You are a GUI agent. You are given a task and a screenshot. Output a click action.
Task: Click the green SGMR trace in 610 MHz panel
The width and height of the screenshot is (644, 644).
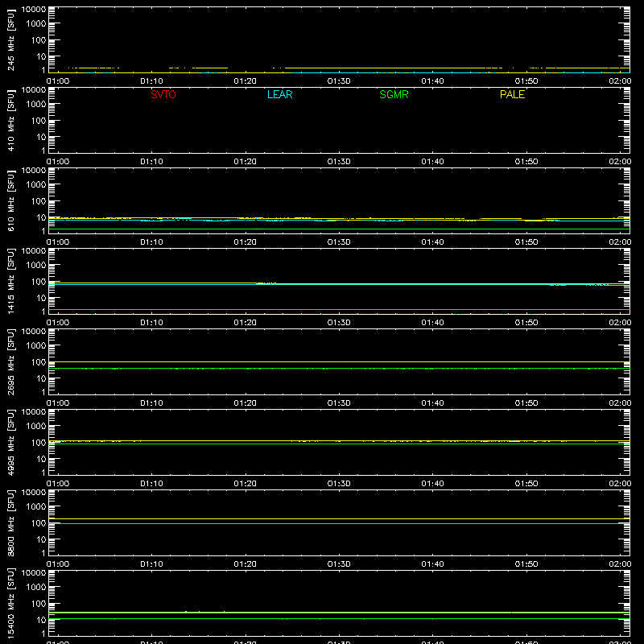point(339,229)
